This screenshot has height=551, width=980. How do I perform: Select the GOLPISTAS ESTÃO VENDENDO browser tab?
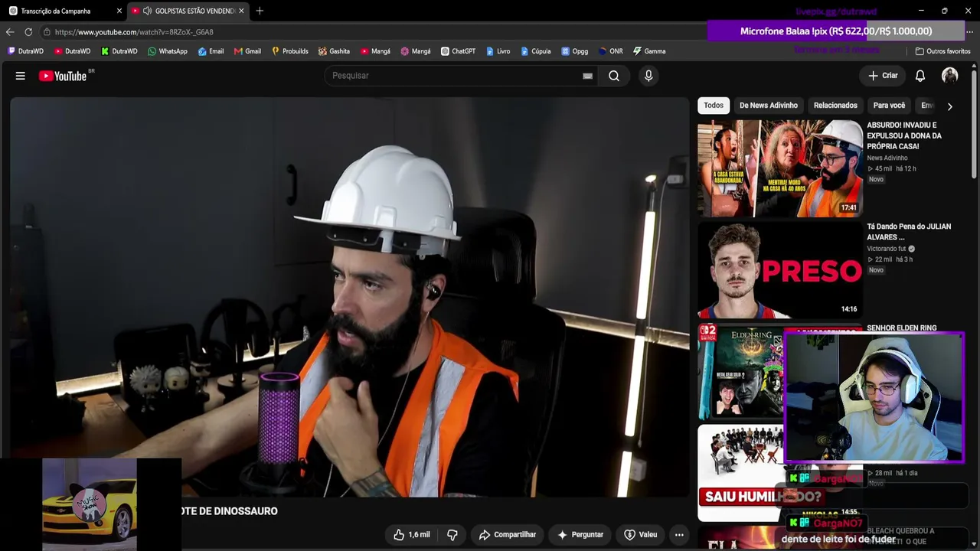(x=188, y=11)
